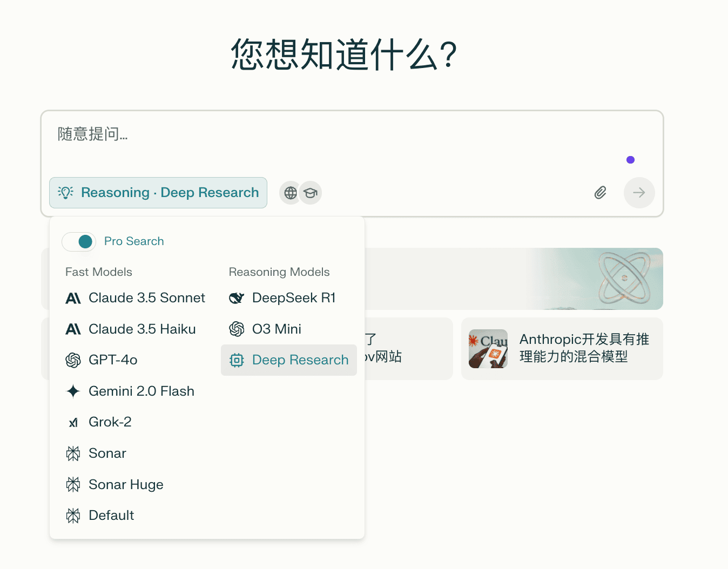The image size is (728, 569).
Task: Select DeepSeek R1 reasoning model
Action: 289,298
